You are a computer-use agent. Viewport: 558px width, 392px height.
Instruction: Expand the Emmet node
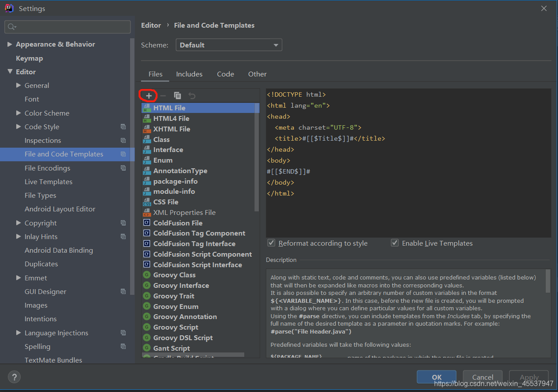[x=18, y=278]
